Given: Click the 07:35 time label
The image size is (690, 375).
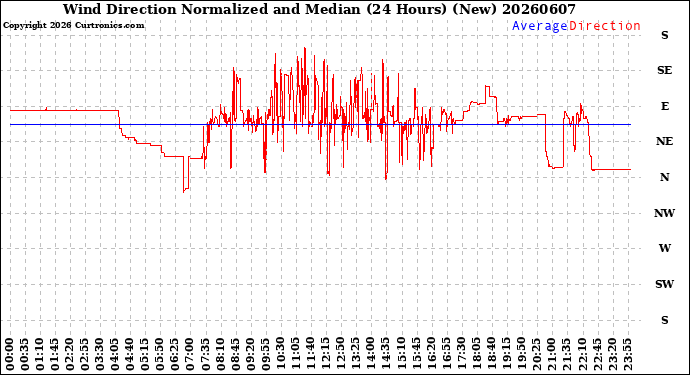Looking at the screenshot, I should 205,354.
